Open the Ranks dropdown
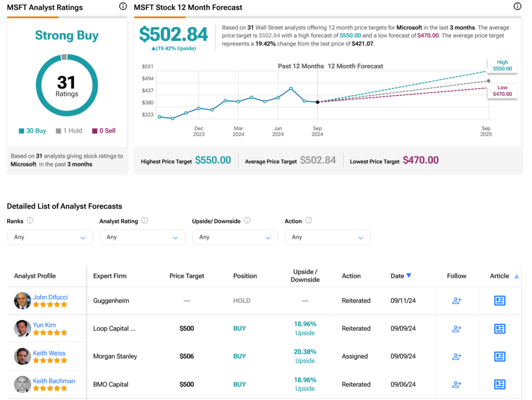 (50, 237)
